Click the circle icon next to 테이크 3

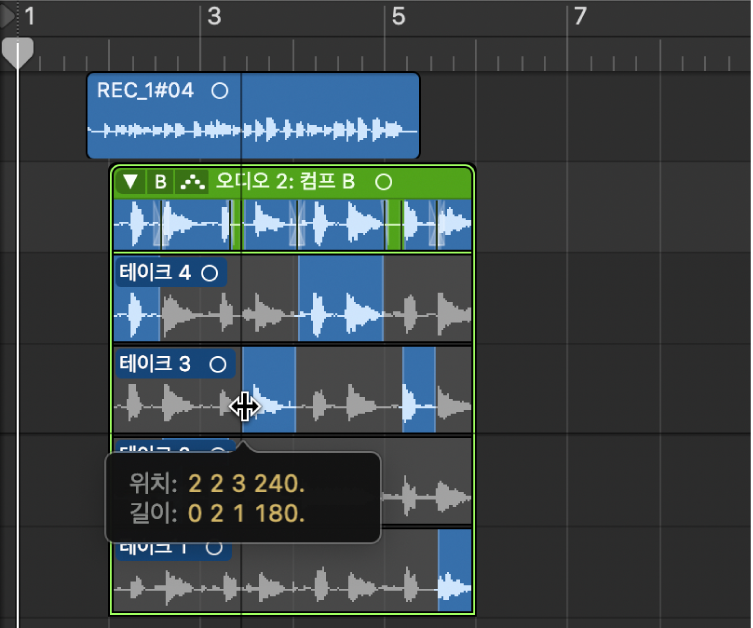[x=218, y=364]
